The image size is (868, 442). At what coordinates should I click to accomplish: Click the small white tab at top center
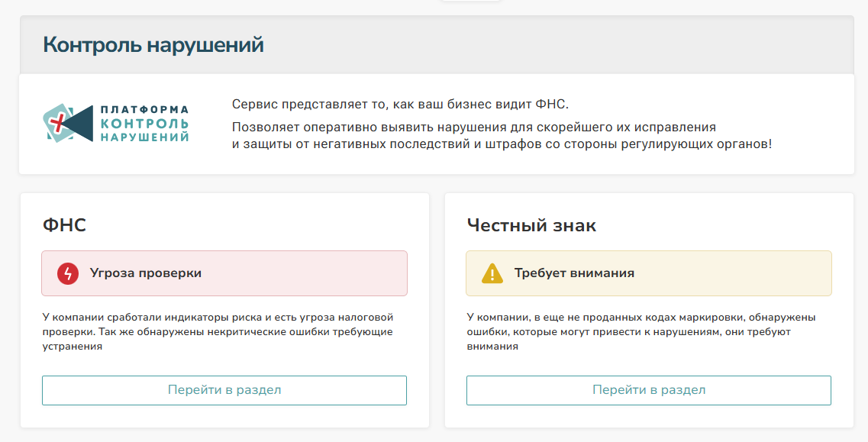(471, 1)
